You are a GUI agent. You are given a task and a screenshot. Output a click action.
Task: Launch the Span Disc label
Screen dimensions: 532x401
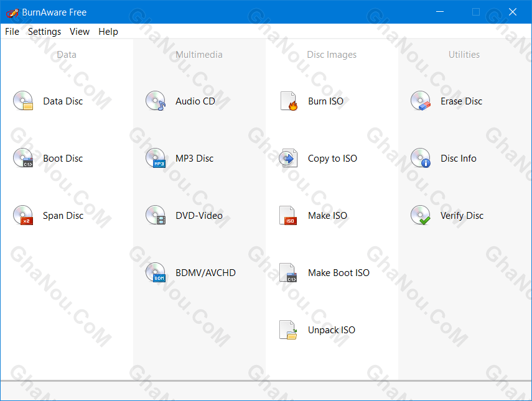pyautogui.click(x=63, y=216)
